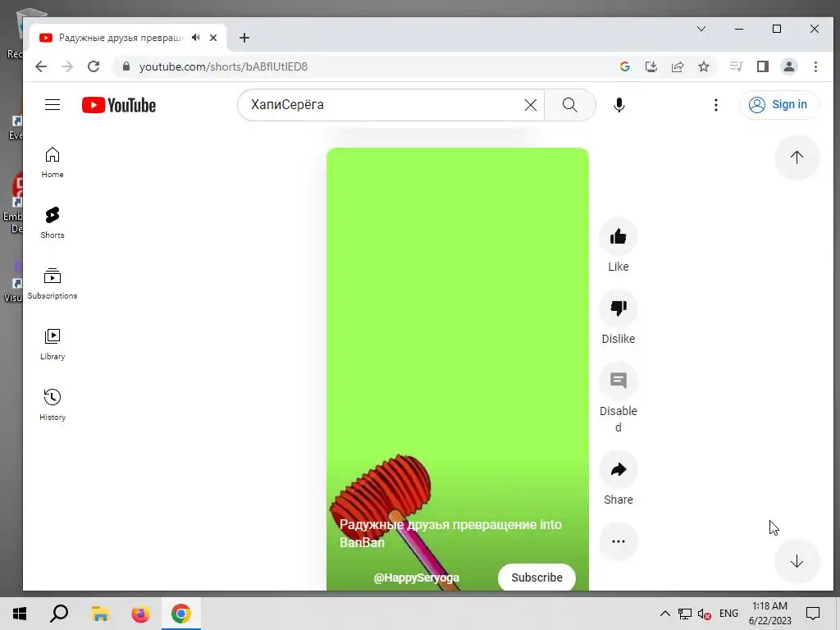Open the Chrome three-dot menu
The width and height of the screenshot is (840, 630).
coord(815,66)
